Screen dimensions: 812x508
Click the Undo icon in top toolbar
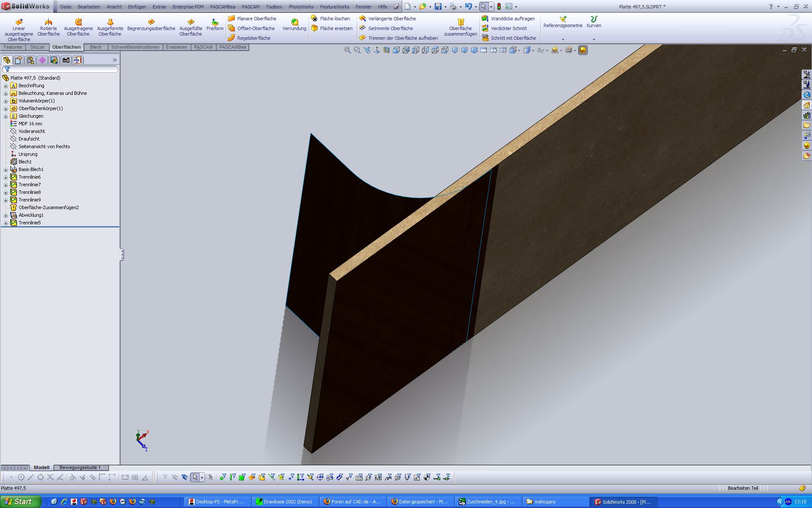[x=468, y=6]
